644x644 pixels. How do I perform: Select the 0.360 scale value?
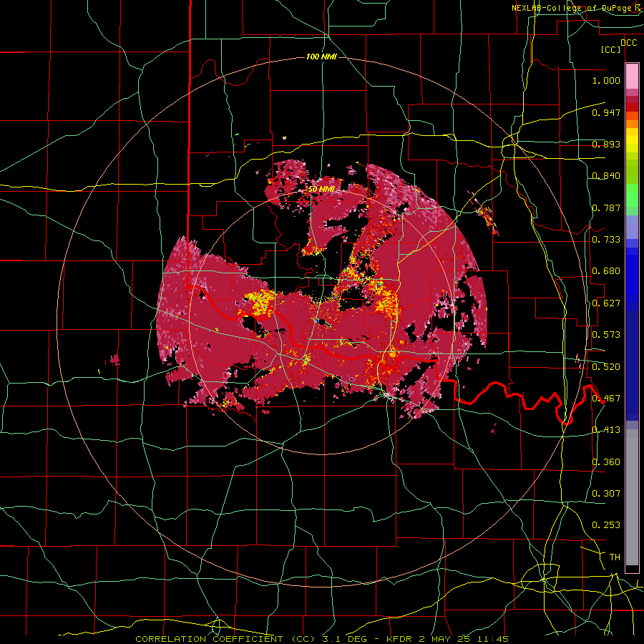(606, 462)
